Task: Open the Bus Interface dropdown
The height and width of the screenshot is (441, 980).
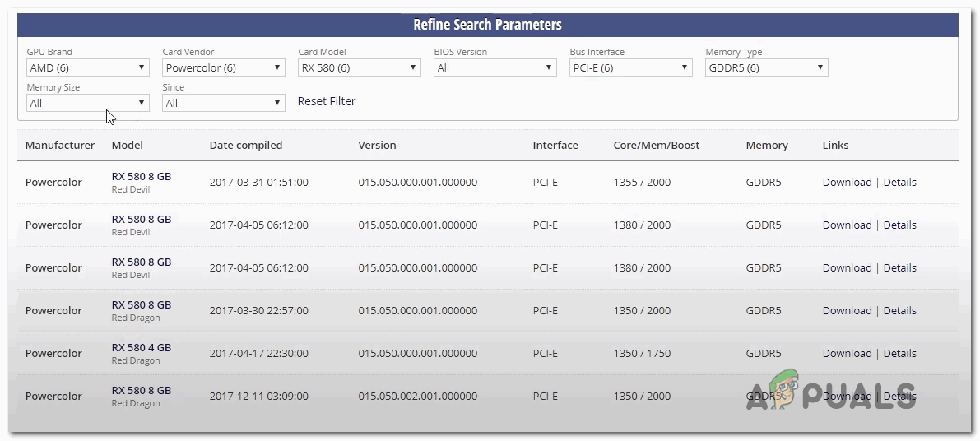Action: click(630, 68)
